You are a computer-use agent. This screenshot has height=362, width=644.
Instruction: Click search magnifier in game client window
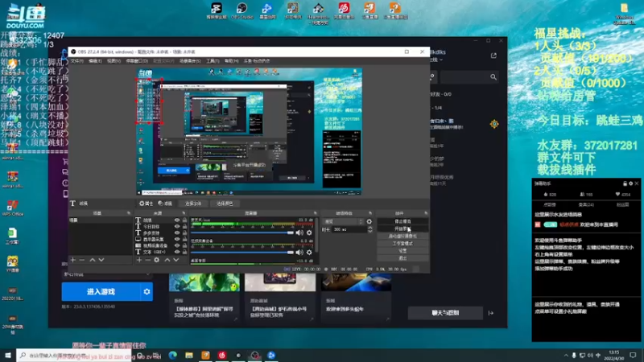coord(493,76)
